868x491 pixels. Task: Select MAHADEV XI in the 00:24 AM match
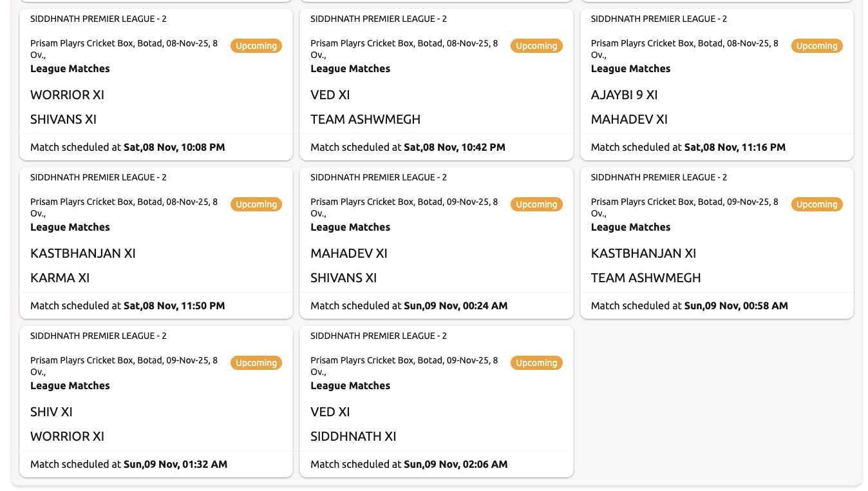click(x=348, y=253)
